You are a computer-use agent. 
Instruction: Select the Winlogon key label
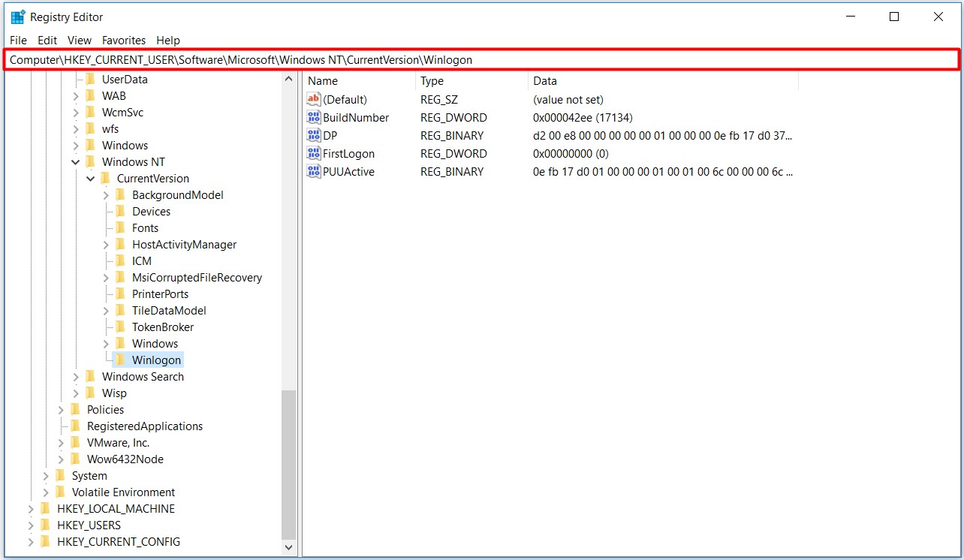point(156,360)
